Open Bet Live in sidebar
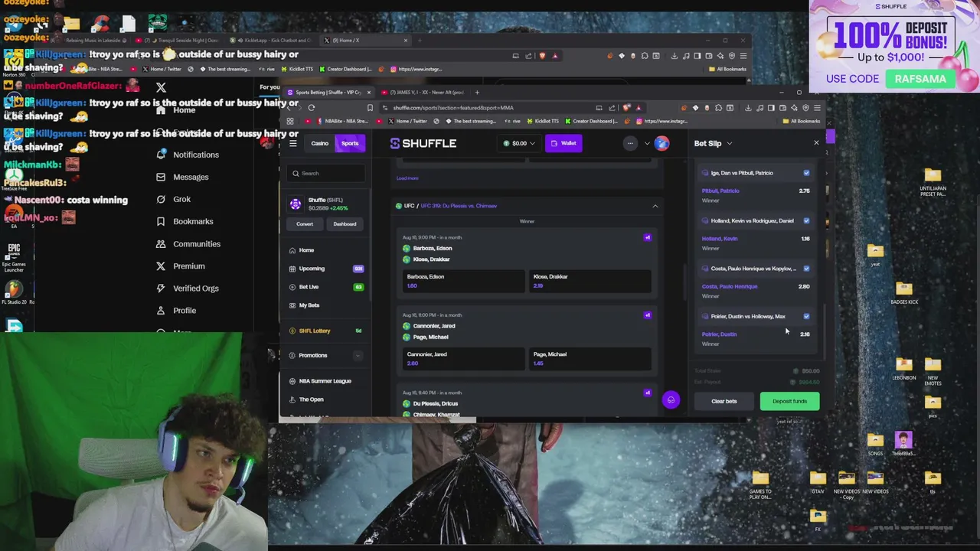The image size is (980, 551). point(309,287)
